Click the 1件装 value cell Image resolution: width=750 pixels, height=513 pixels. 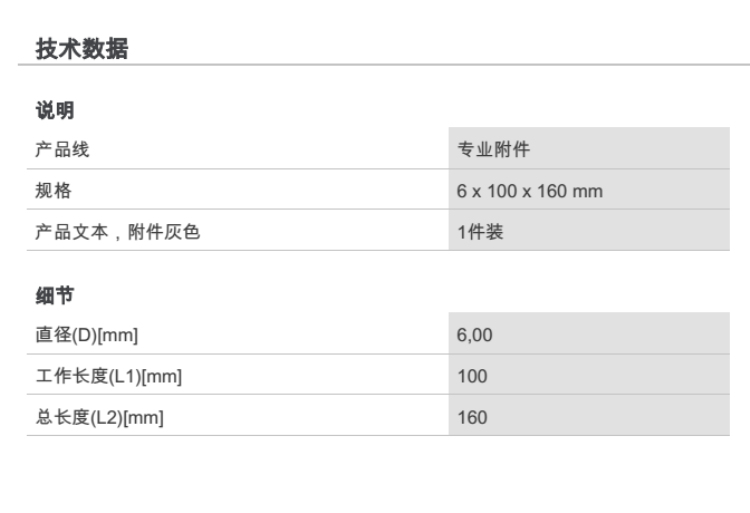[x=480, y=232]
